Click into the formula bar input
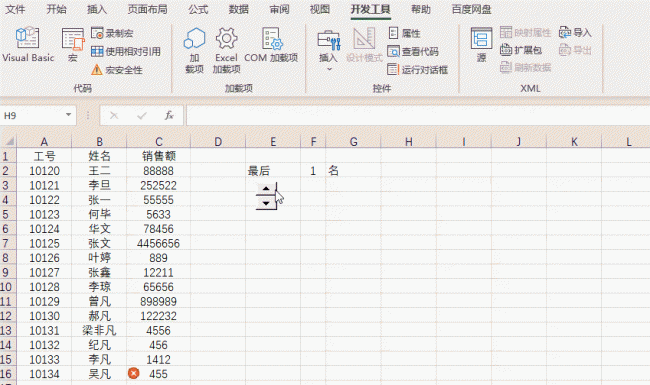The image size is (650, 385). [x=418, y=115]
